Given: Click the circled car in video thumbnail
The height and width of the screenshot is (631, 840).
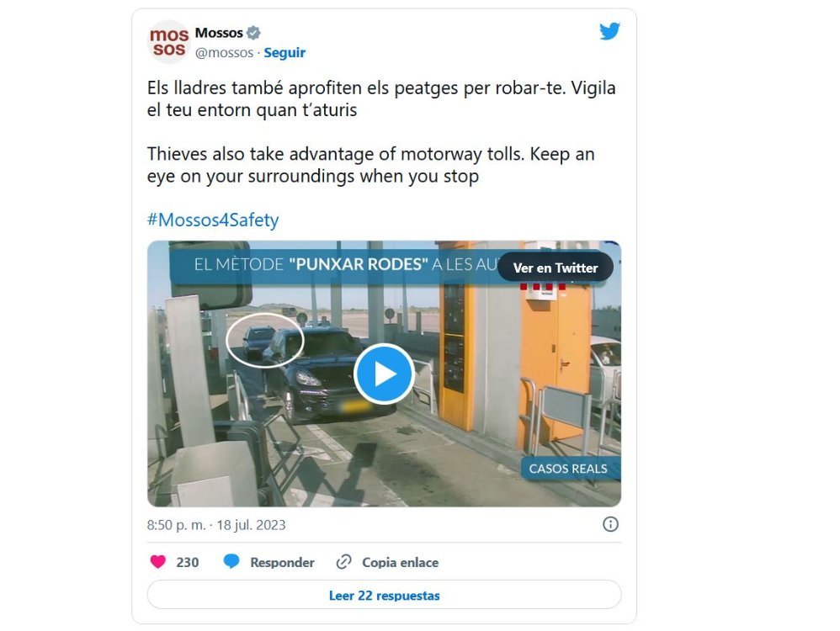Looking at the screenshot, I should coord(265,340).
